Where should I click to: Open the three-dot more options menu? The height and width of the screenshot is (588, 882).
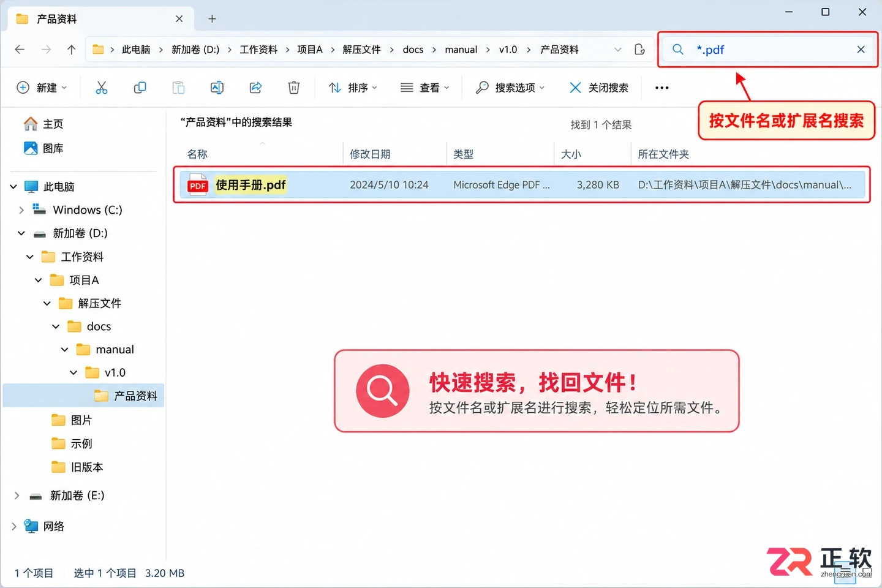pyautogui.click(x=661, y=88)
